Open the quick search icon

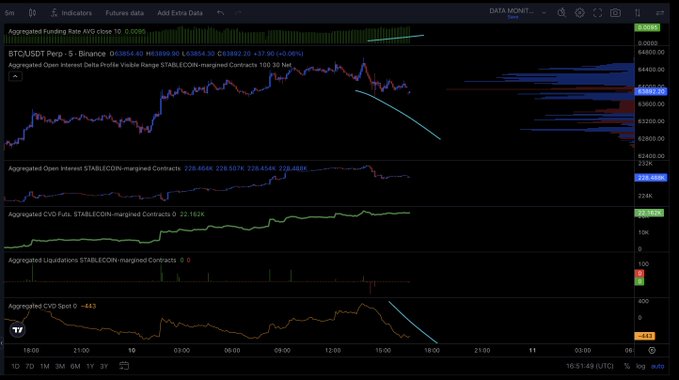[562, 13]
